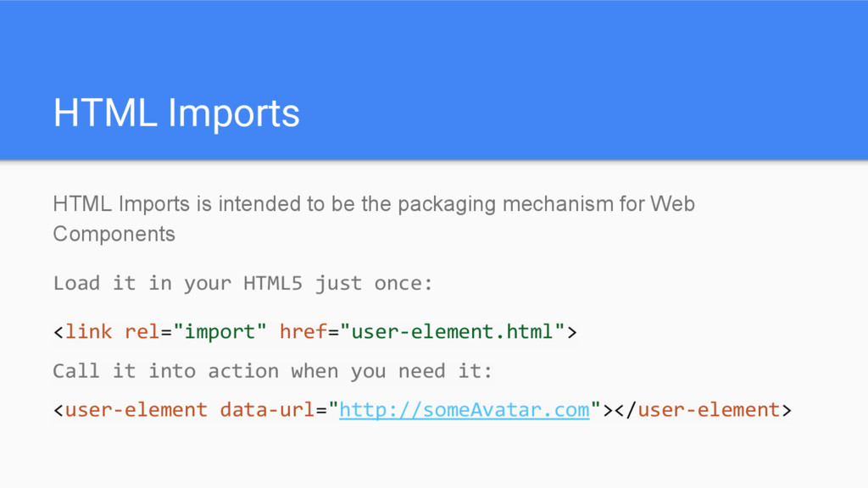Click the 'data-url' attribute name
868x488 pixels.
[267, 410]
